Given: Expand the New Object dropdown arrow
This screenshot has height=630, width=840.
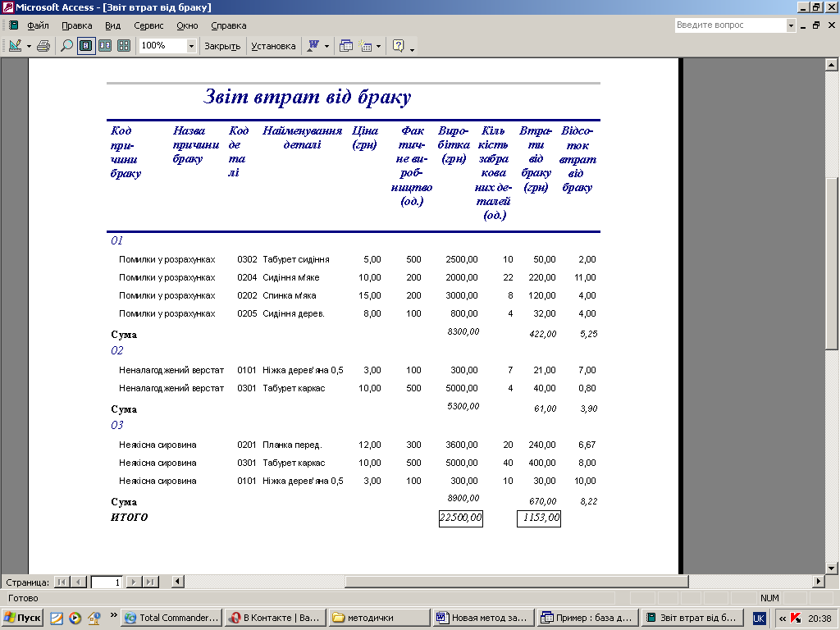Looking at the screenshot, I should [379, 46].
